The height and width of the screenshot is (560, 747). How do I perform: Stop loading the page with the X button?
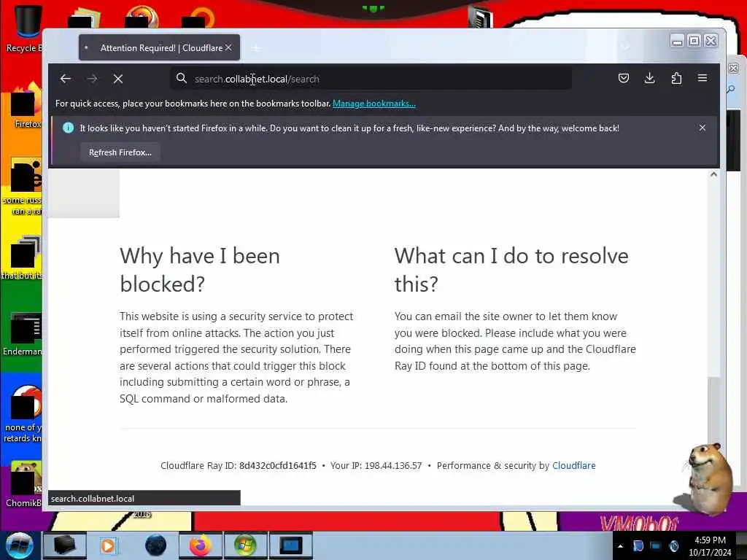click(118, 79)
